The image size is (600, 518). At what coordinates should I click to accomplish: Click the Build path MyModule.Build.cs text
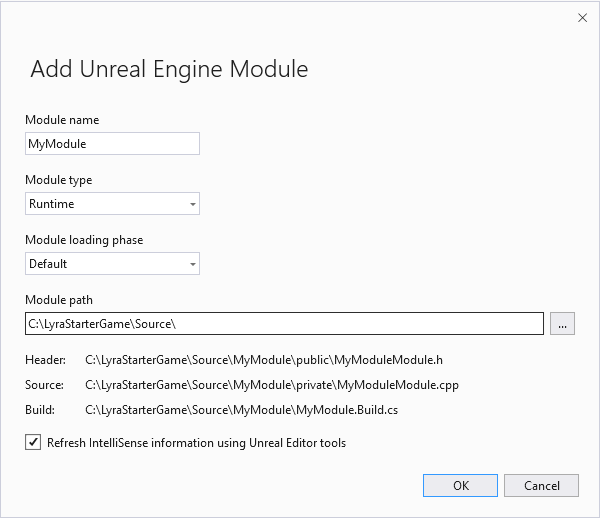tap(241, 410)
